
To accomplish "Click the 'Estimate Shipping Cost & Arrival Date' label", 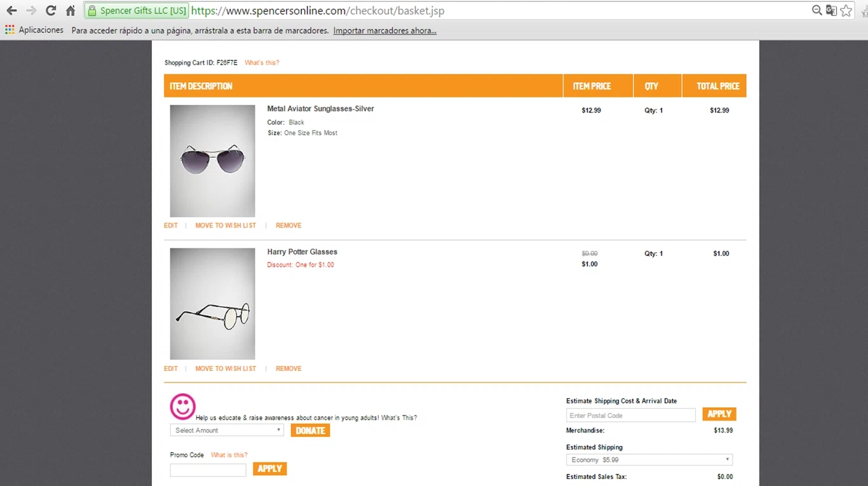I will (621, 401).
